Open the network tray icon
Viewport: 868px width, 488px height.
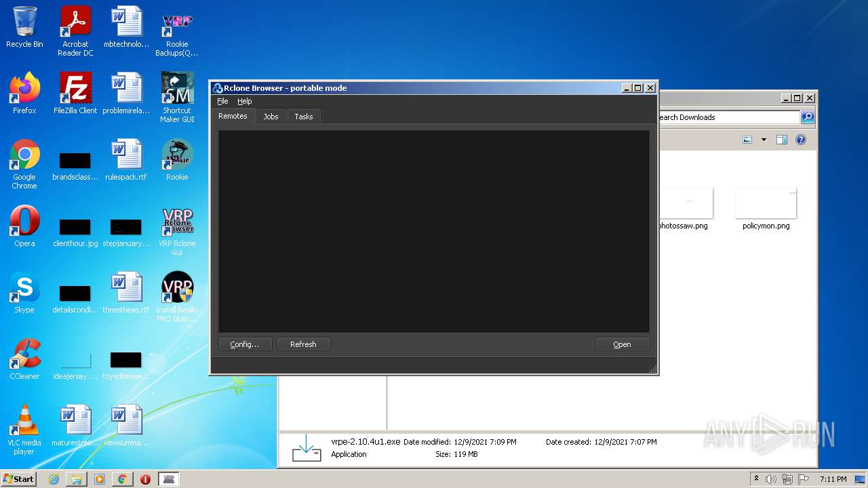[787, 479]
